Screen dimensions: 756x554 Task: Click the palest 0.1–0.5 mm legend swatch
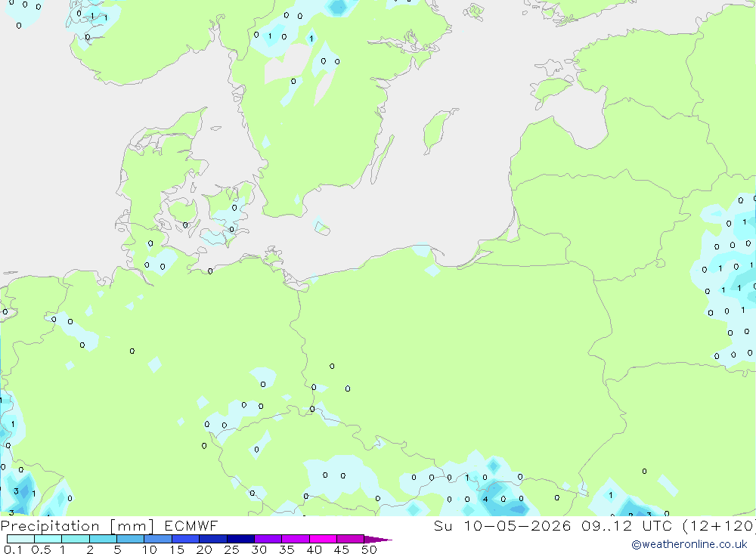[20, 539]
